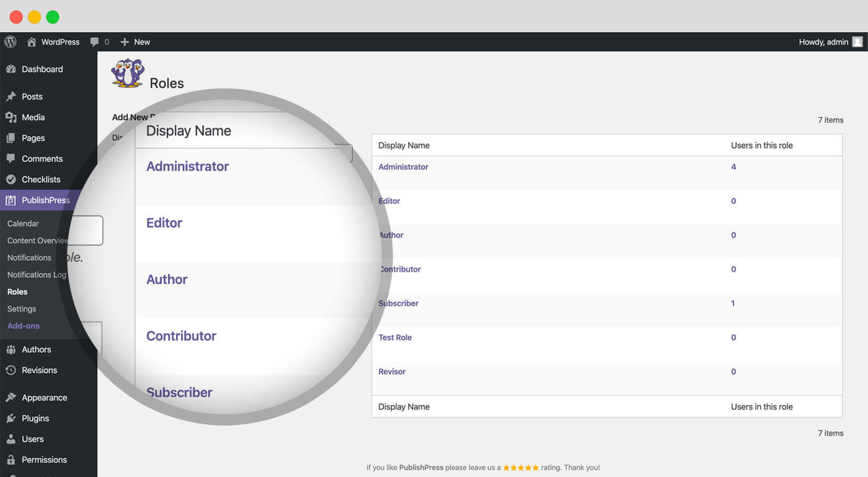Open Plugins via the plug icon

(x=11, y=418)
